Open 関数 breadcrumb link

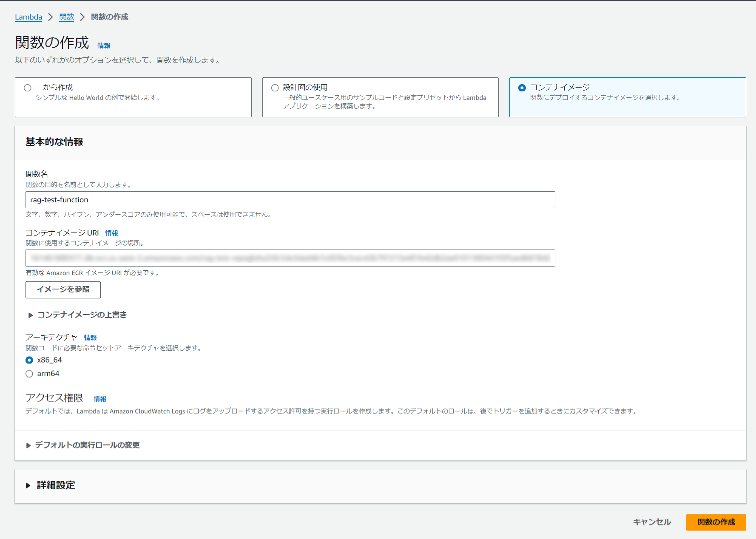click(x=67, y=17)
